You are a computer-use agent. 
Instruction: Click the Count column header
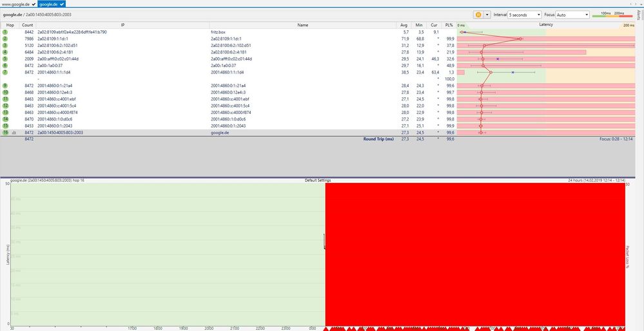[28, 25]
